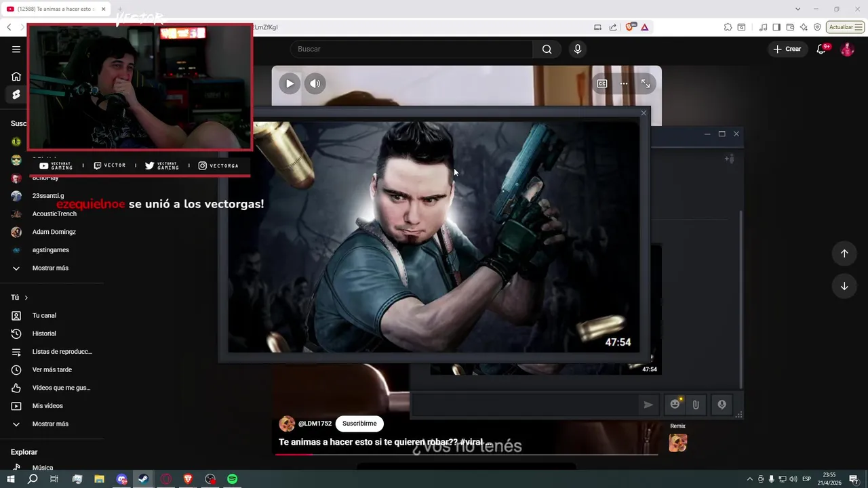Viewport: 868px width, 488px height.
Task: Open the emoji picker in the chat window
Action: coord(675,405)
